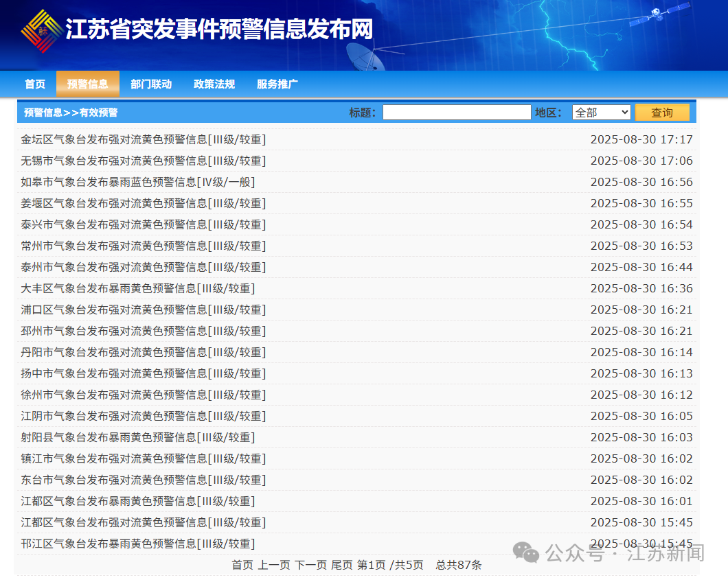Image resolution: width=728 pixels, height=582 pixels.
Task: Open the 射阳县 rainstorm warning details
Action: tap(137, 437)
